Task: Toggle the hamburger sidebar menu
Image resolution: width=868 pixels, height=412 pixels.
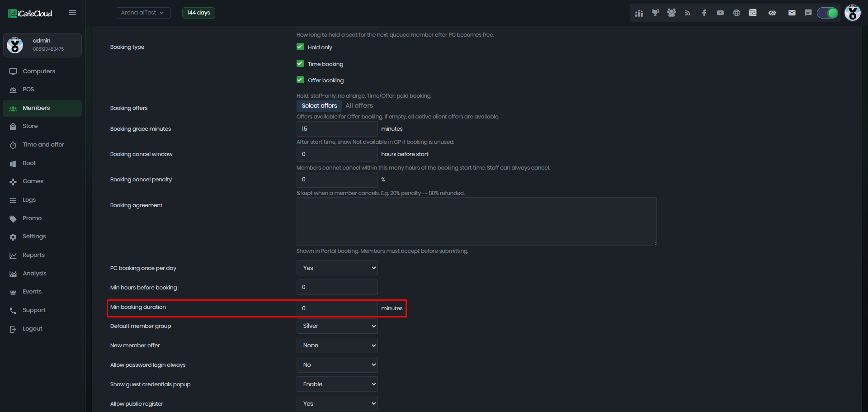Action: tap(72, 13)
